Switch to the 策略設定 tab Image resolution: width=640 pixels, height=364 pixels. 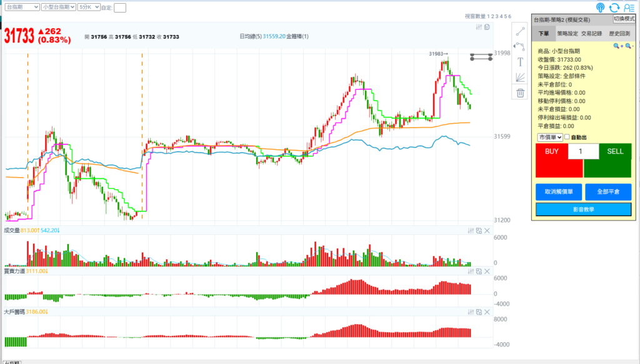point(567,34)
